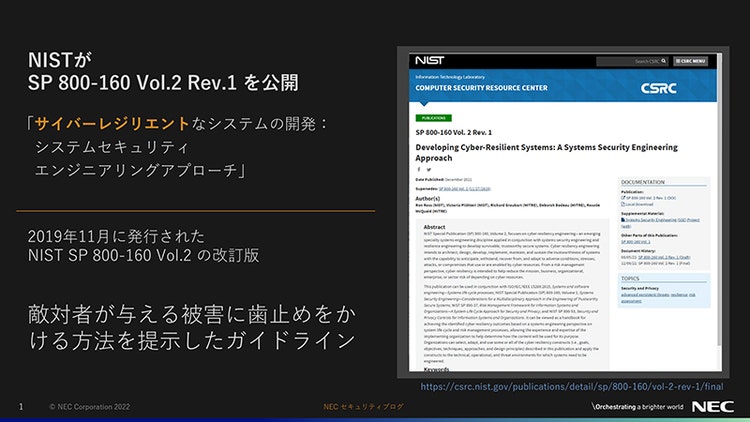Share the publication via Facebook icon

pos(419,169)
